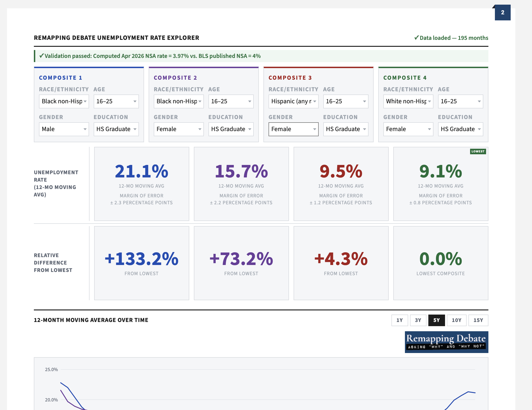Image resolution: width=532 pixels, height=410 pixels.
Task: Click the 20.0% chart axis label
Action: (51, 400)
